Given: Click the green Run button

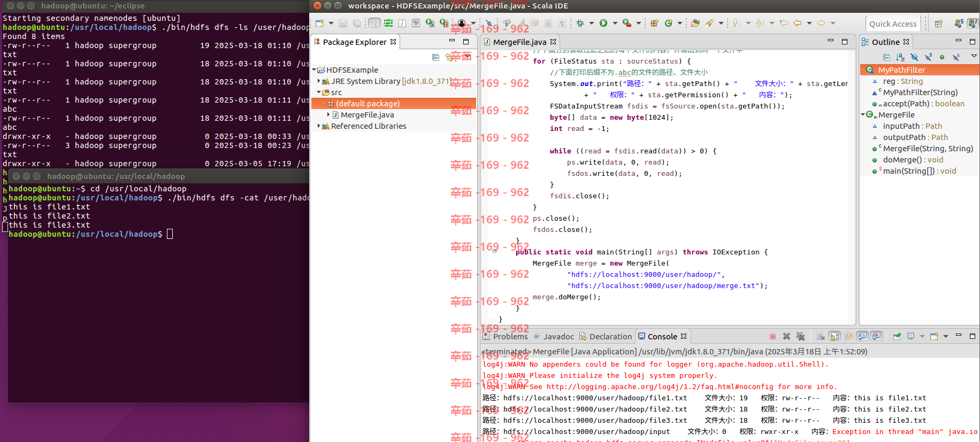Looking at the screenshot, I should 603,23.
